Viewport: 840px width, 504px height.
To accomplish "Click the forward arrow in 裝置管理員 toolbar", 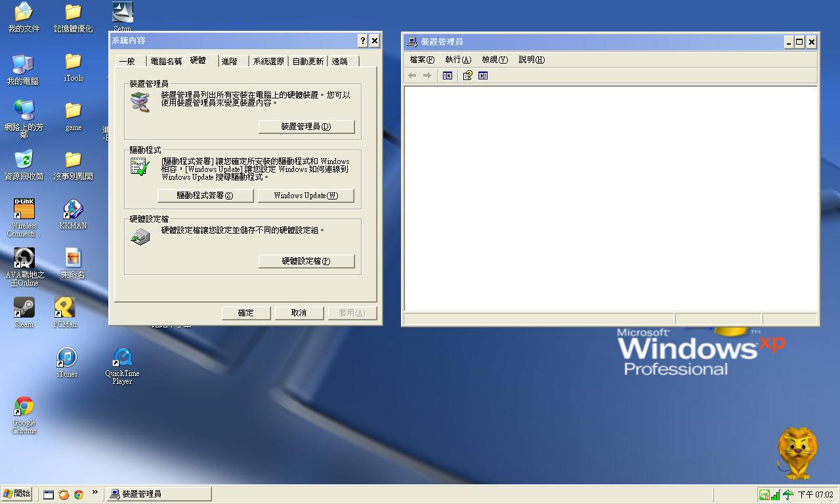I will pos(427,75).
